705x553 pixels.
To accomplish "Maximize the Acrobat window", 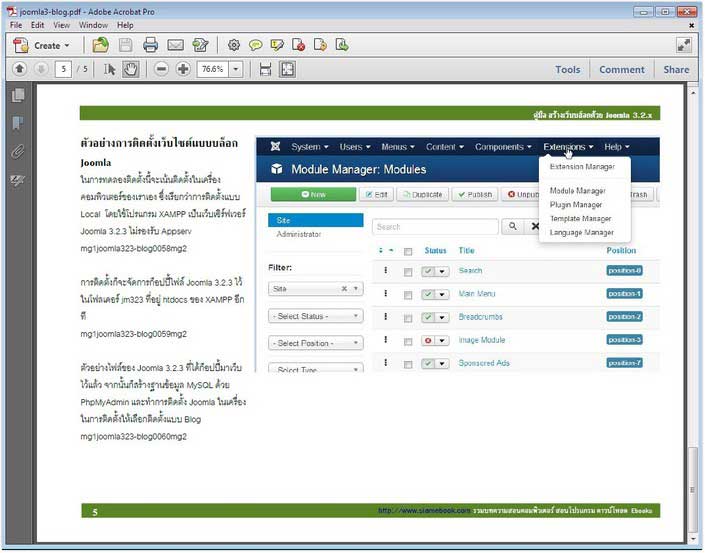I will click(x=665, y=12).
